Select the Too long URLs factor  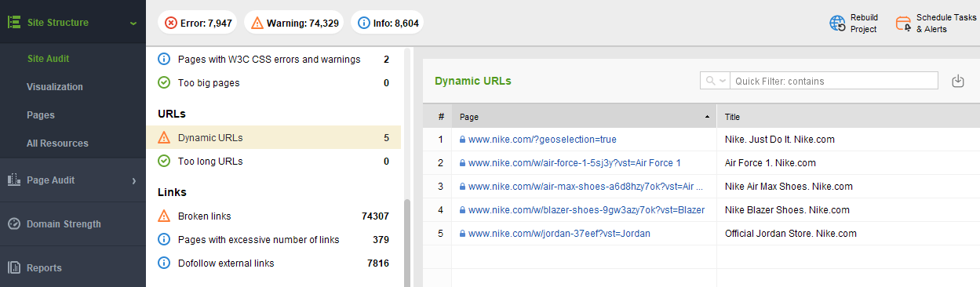[274, 161]
